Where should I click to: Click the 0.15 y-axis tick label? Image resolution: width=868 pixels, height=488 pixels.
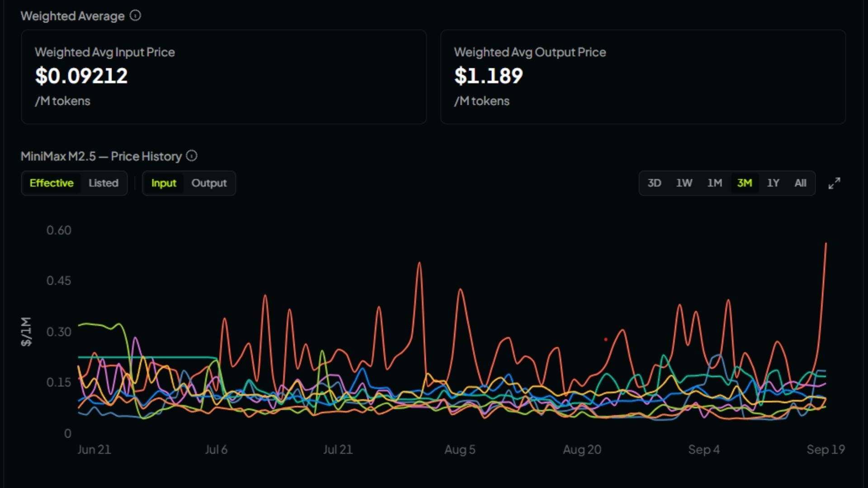[x=59, y=382]
